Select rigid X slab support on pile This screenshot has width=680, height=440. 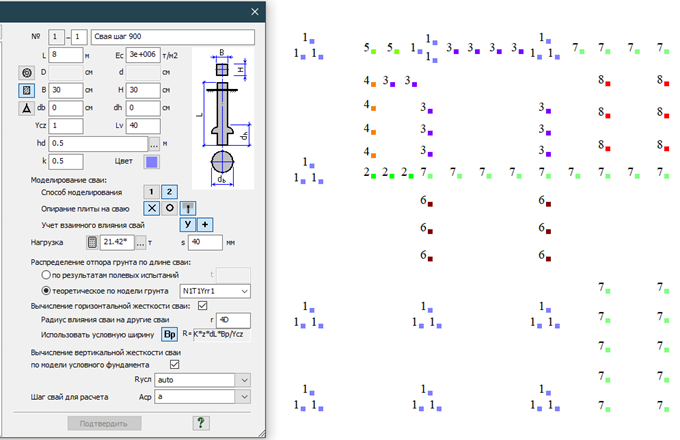tap(151, 208)
